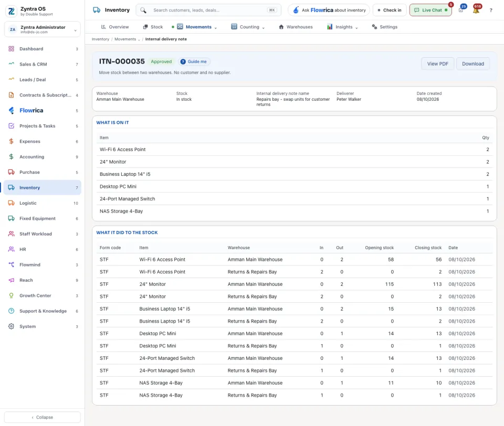This screenshot has height=426, width=504.
Task: Open the Fixed Equipment icon
Action: (11, 218)
